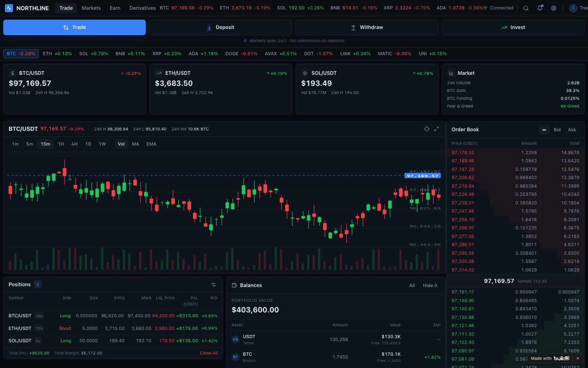588x368 pixels.
Task: Set chart interval to 5m
Action: click(30, 144)
